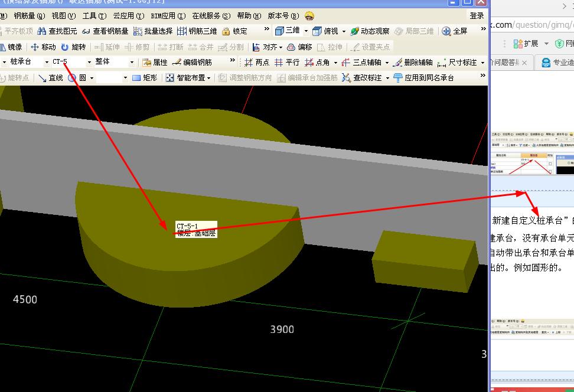Select the 俯视 top view tool
574x392 pixels.
pos(325,31)
